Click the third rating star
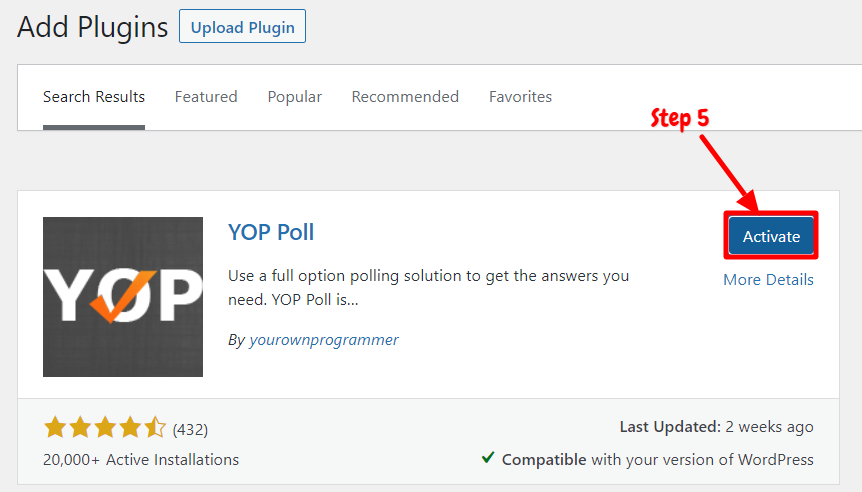 tap(105, 427)
